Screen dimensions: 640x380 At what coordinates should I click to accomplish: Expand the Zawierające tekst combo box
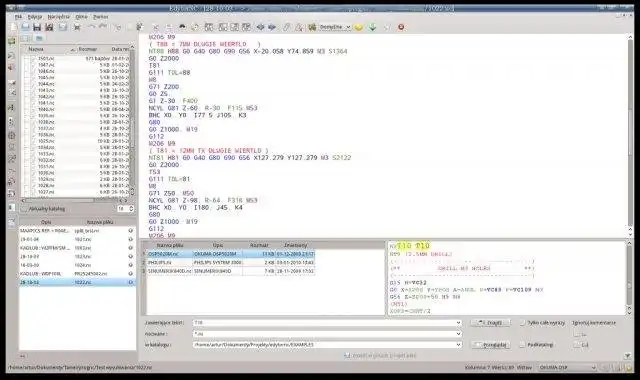(x=458, y=322)
